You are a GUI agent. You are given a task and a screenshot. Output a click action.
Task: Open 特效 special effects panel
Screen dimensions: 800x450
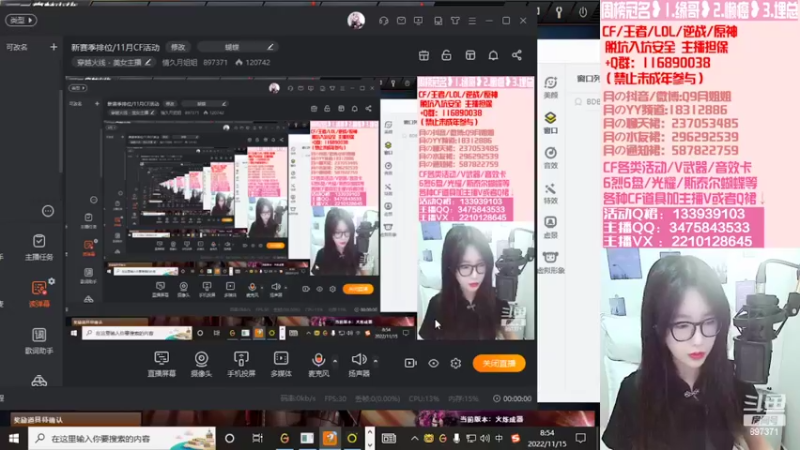click(551, 193)
